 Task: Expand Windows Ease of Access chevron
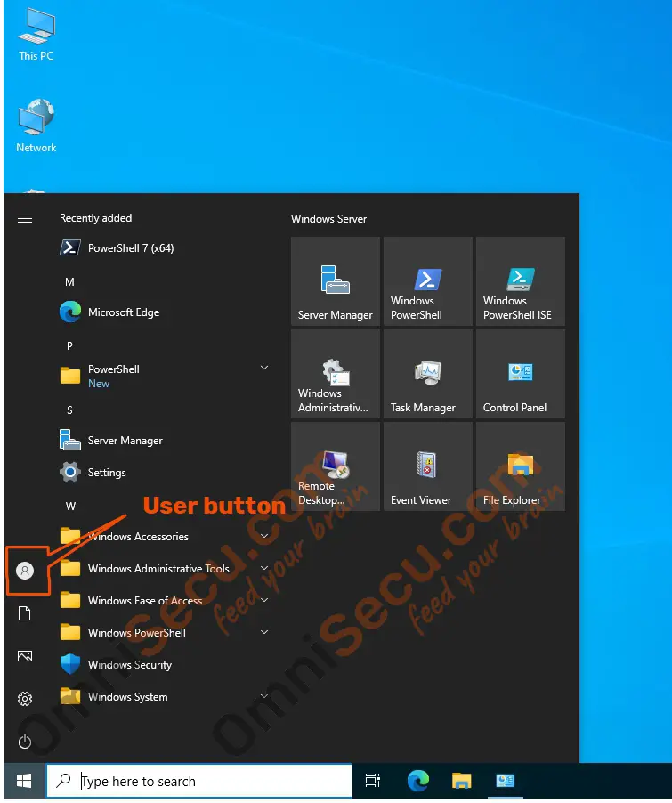[x=264, y=600]
